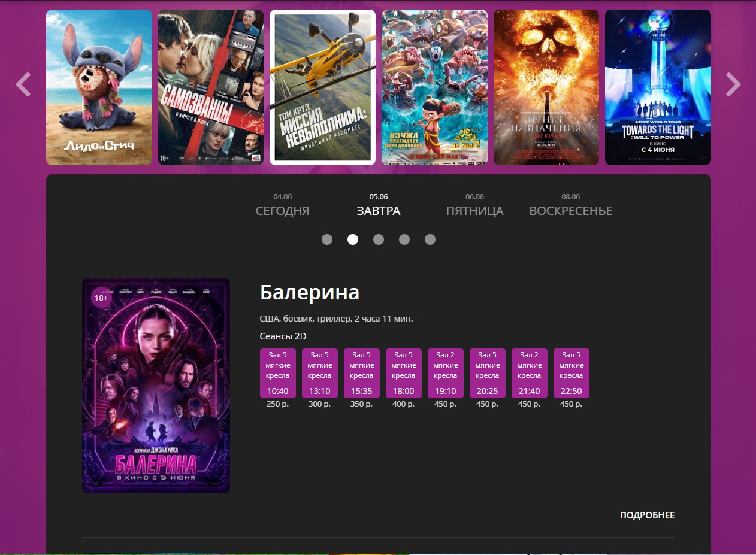
Task: Click the Подробнее link for Балерина
Action: (647, 515)
